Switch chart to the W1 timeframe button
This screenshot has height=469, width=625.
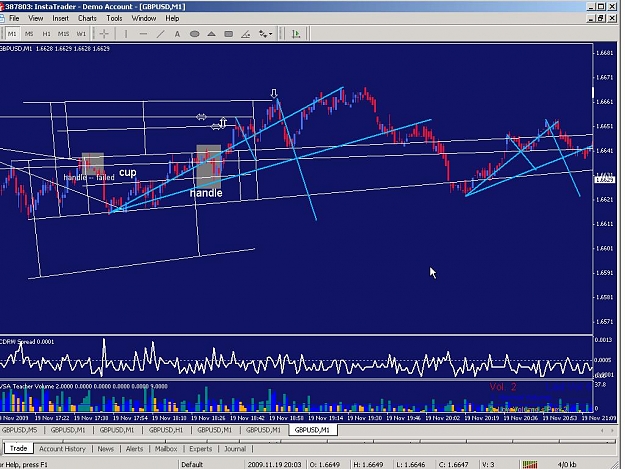coord(81,34)
